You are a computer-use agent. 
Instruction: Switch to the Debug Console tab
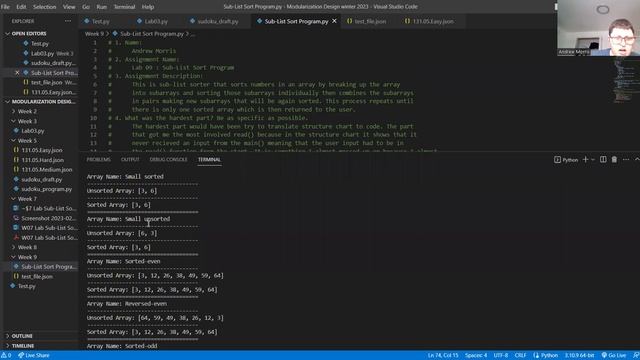[x=169, y=160]
